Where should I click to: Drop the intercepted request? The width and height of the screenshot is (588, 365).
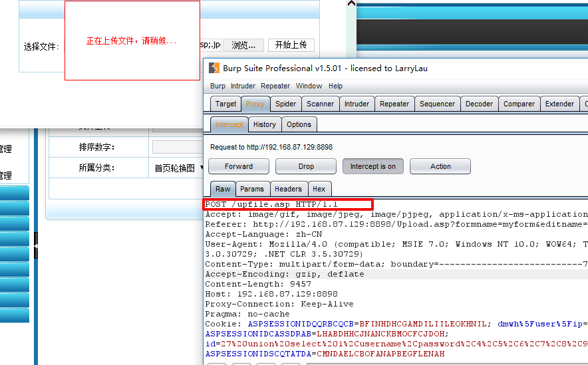click(306, 166)
